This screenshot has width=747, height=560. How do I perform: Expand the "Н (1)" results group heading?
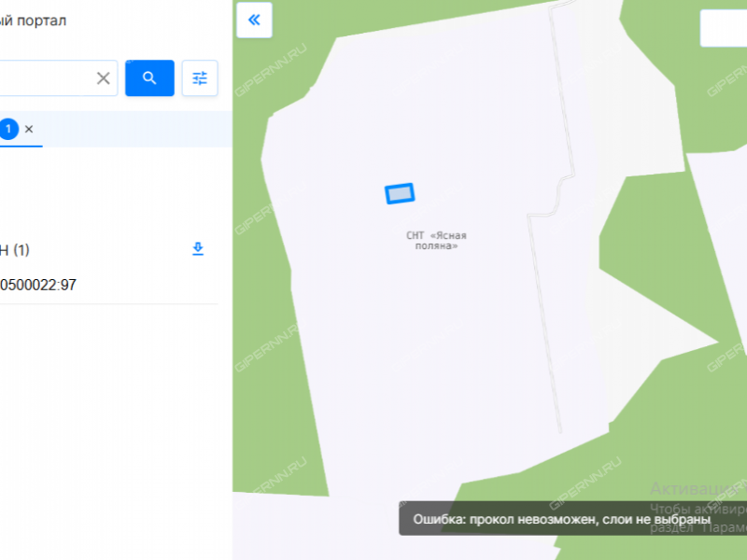15,249
